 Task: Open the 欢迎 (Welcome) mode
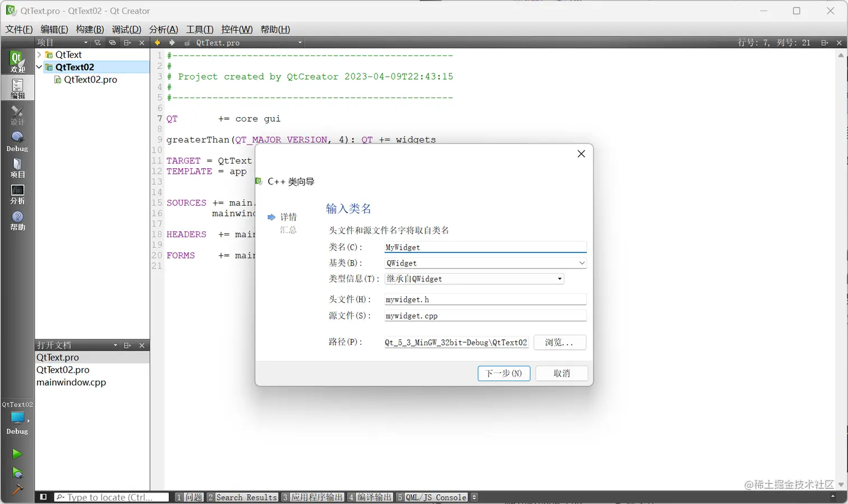click(17, 62)
